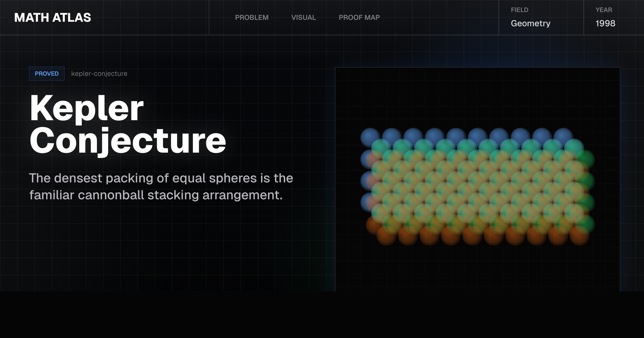Go to the VISUAL section

303,17
